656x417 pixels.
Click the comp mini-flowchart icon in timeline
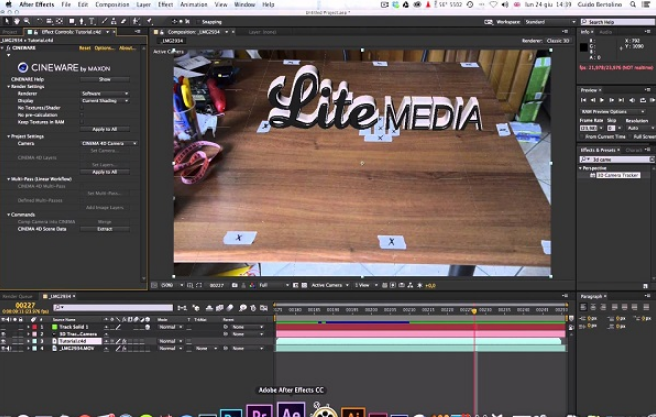coord(182,308)
